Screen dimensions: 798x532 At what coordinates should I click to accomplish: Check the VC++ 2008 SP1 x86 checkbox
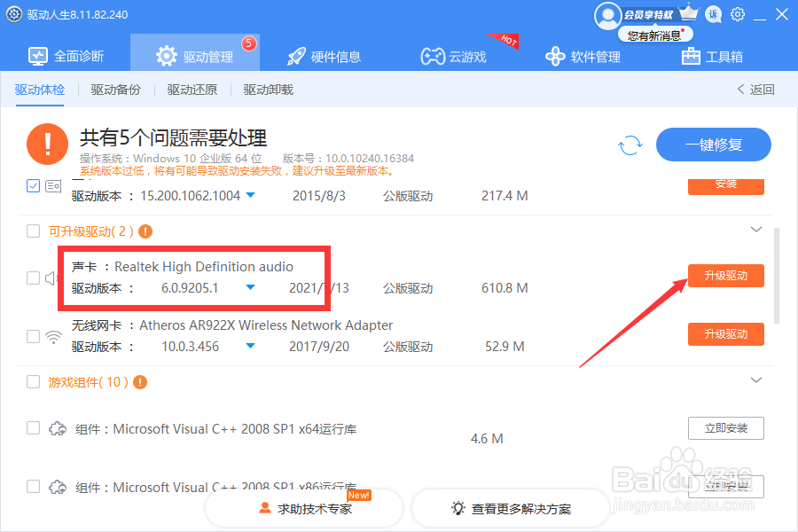point(33,486)
